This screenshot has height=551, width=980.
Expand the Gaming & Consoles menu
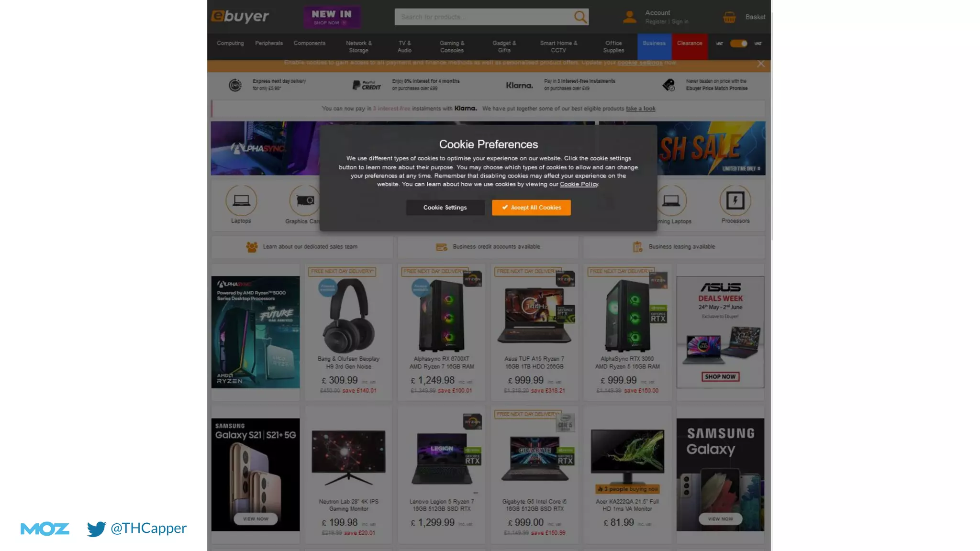[x=452, y=46]
